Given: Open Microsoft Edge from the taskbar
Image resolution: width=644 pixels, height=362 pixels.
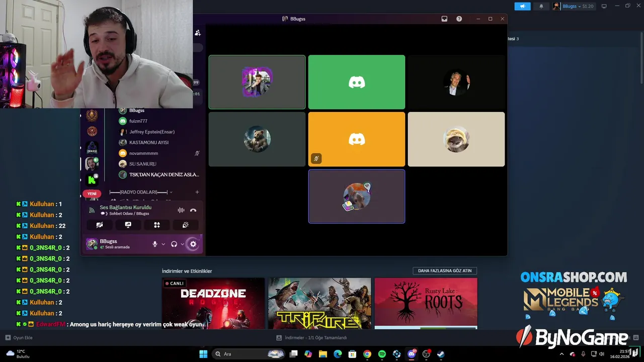Looking at the screenshot, I should coord(338,354).
